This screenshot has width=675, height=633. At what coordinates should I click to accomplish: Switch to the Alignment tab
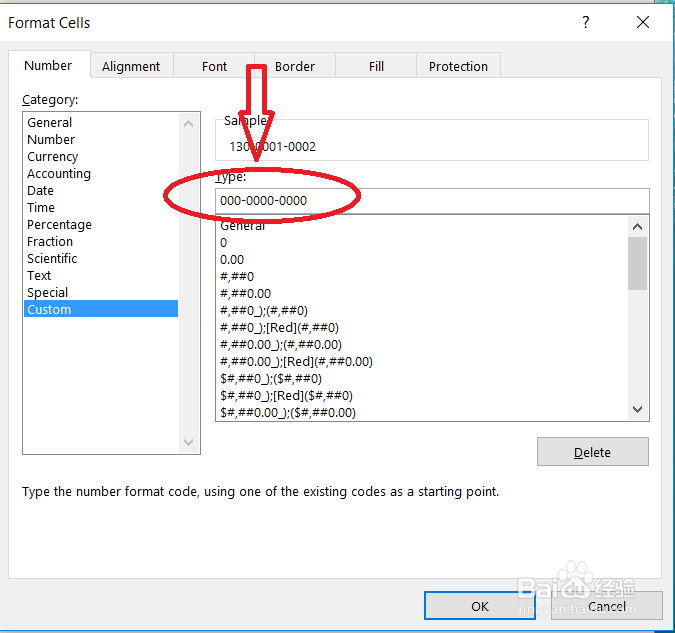tap(131, 66)
